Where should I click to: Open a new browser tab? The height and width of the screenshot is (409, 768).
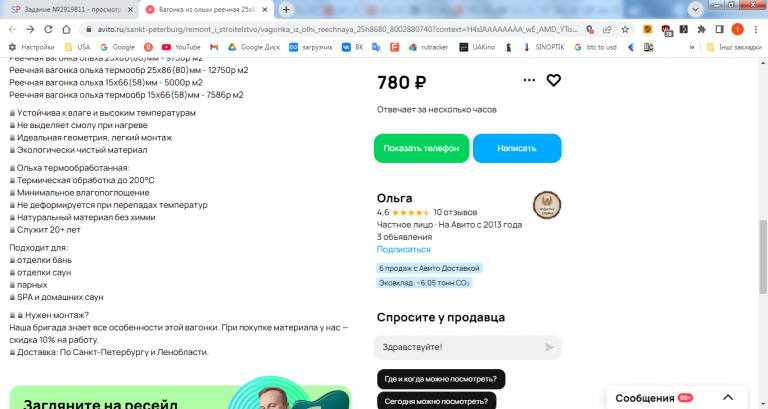coord(286,9)
